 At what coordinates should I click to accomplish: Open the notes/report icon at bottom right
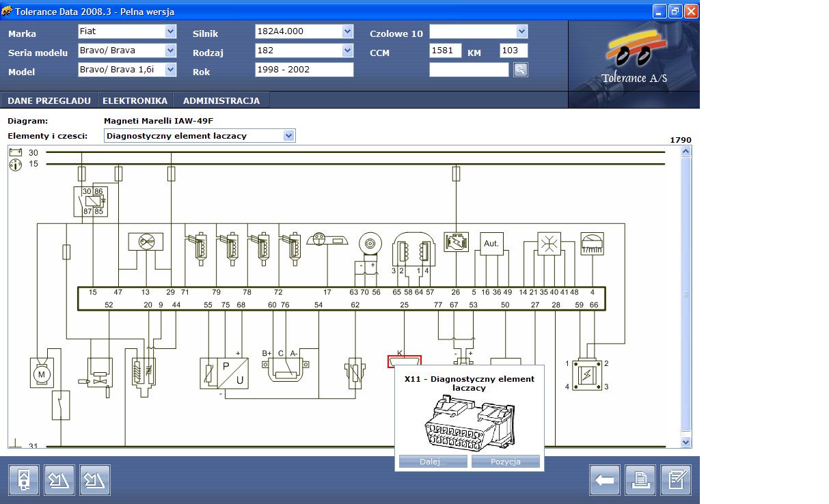coord(677,479)
